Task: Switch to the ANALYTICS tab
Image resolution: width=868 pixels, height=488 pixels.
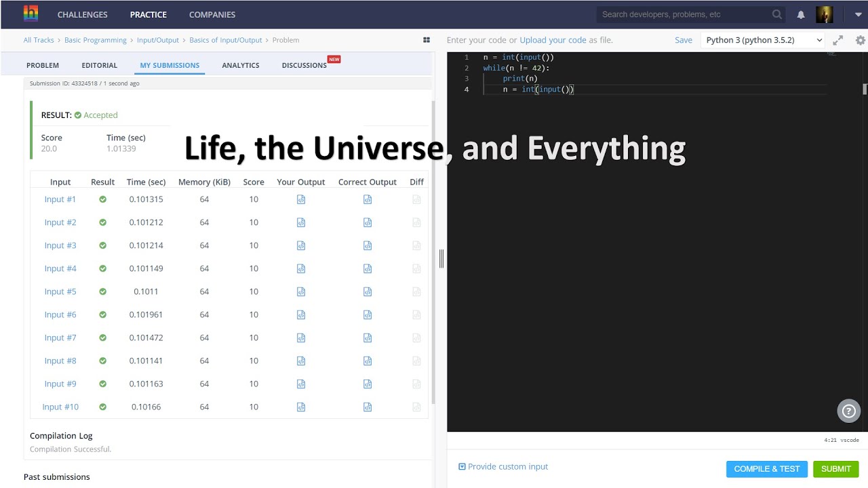Action: (x=241, y=65)
